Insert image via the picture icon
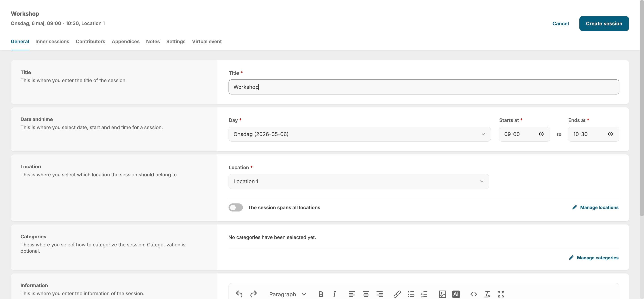 [x=442, y=294]
